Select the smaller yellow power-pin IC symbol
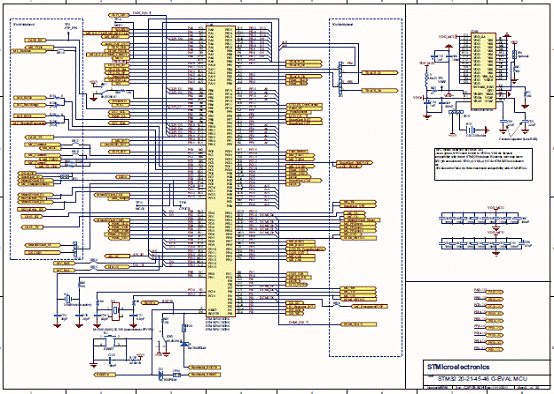The width and height of the screenshot is (554, 394). [484, 71]
